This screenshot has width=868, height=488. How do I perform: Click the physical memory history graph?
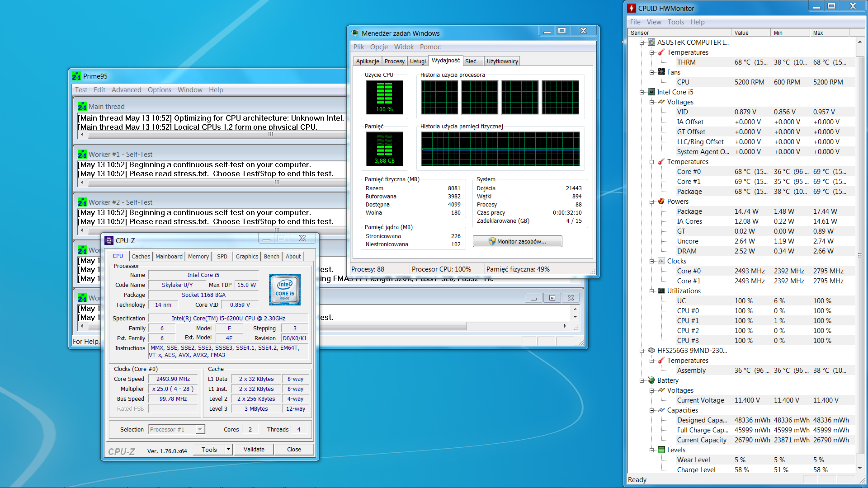pyautogui.click(x=500, y=149)
